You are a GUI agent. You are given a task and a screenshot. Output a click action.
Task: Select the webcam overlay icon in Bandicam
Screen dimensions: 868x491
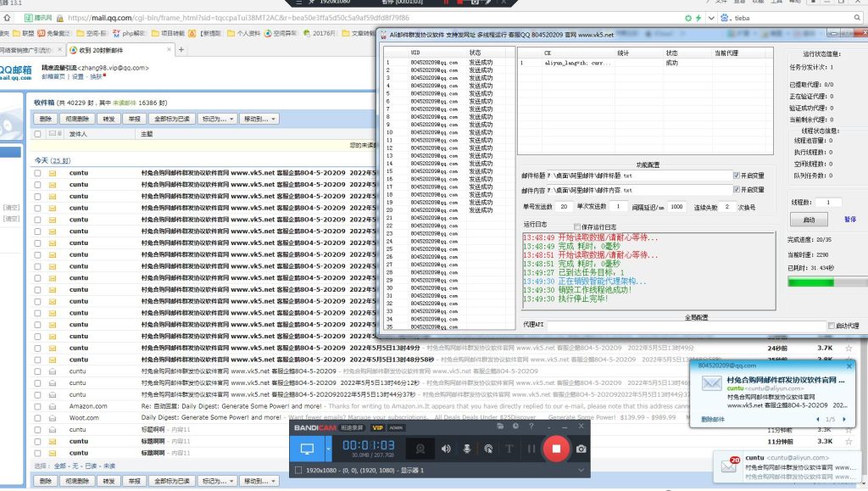coord(421,449)
